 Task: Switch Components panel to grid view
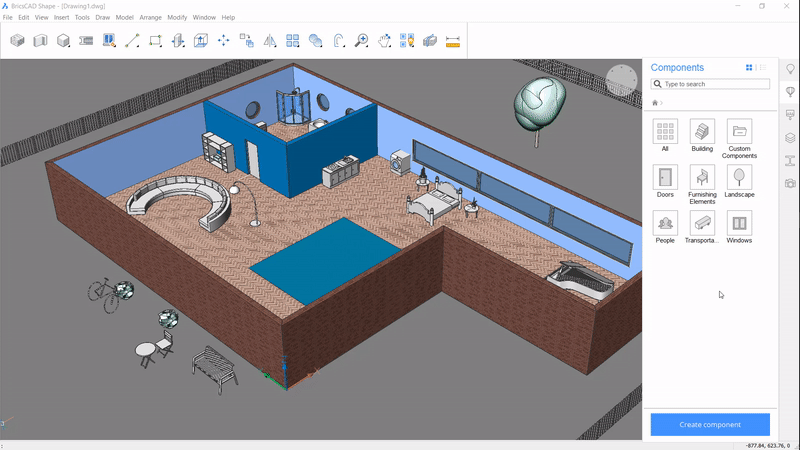(x=749, y=67)
